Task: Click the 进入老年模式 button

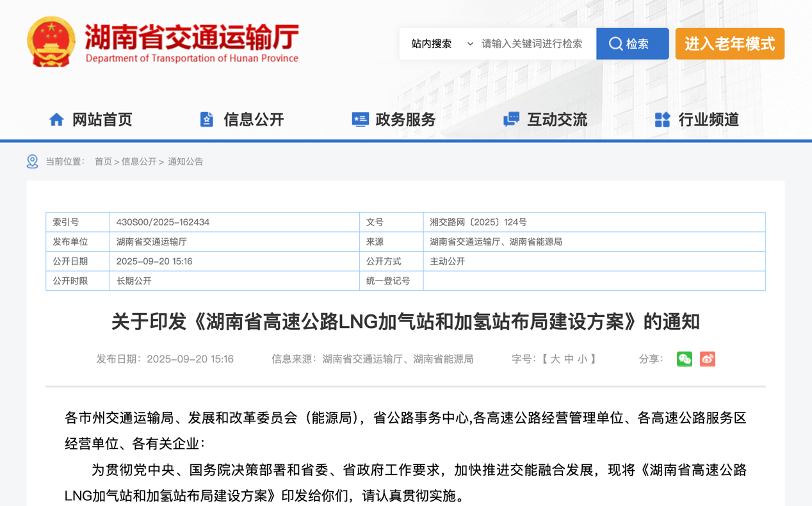Action: (x=729, y=44)
